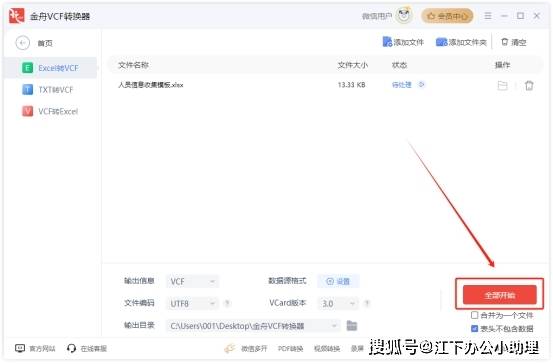This screenshot has width=553, height=364.
Task: Click help question mark beside 文件编码
Action: click(227, 303)
